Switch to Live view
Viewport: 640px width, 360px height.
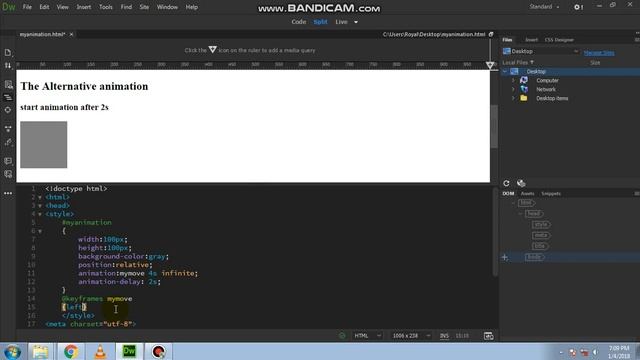click(x=341, y=22)
